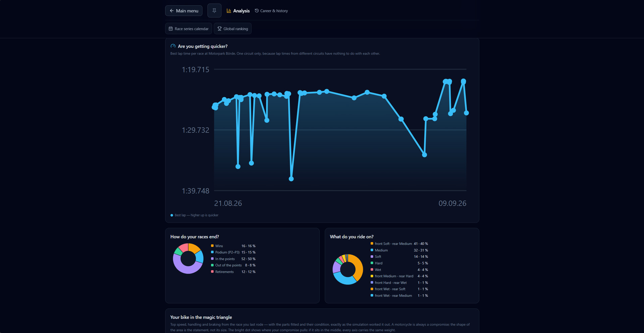The image size is (644, 333).
Task: Go back via Main menu button
Action: (x=184, y=11)
